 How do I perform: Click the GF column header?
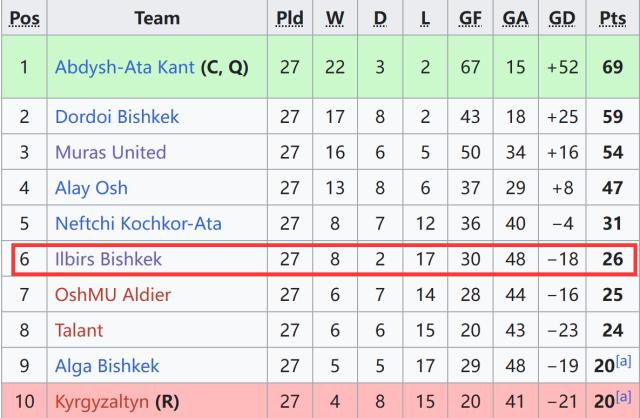(470, 18)
